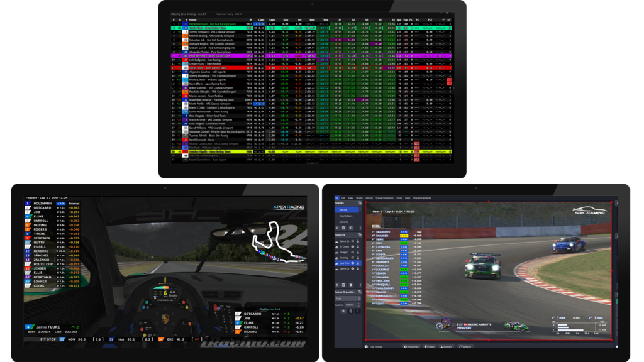Open source properties with the gear icon

point(351,285)
